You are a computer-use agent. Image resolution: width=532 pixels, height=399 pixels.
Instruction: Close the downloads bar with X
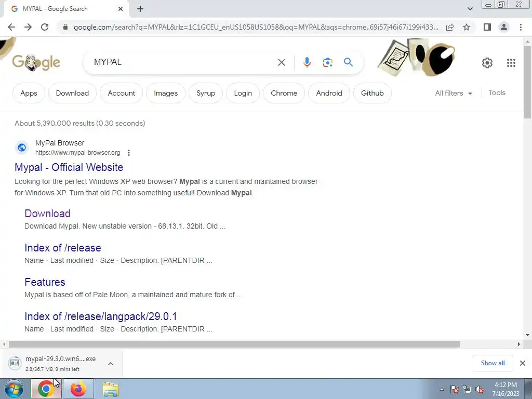tap(523, 363)
